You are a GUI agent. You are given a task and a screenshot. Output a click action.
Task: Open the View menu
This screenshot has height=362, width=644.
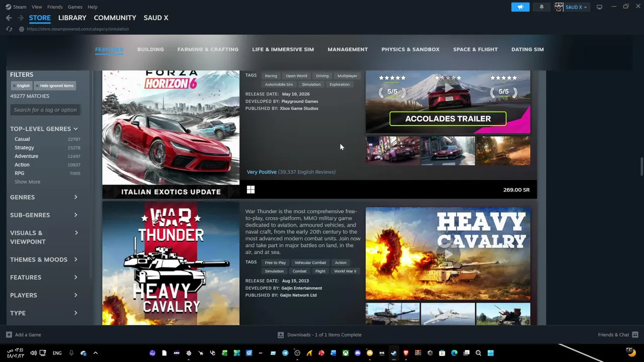click(x=37, y=7)
